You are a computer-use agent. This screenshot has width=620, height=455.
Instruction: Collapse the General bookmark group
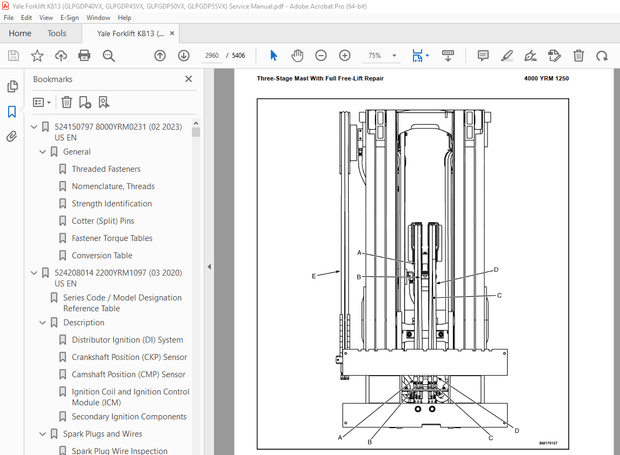43,152
